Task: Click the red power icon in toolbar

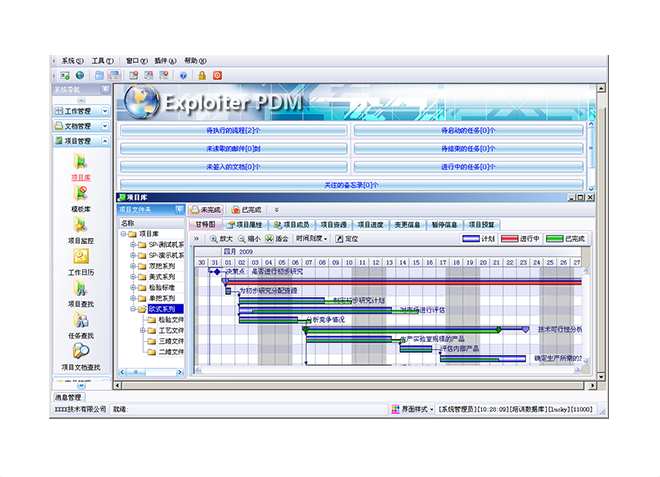Action: [217, 75]
